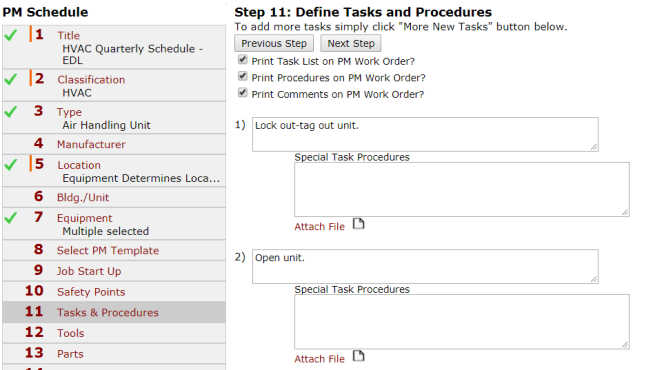Click green checkmark next to Title step

[x=11, y=35]
